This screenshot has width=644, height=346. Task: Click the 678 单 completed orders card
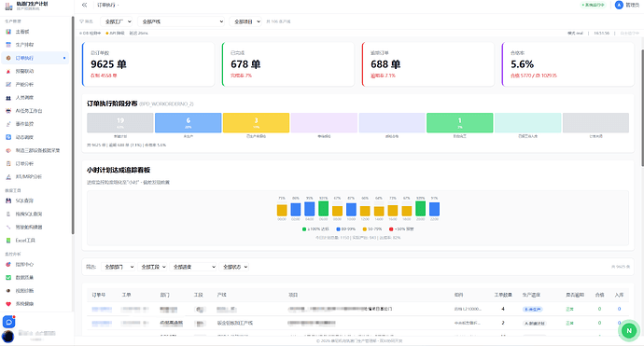tap(287, 64)
